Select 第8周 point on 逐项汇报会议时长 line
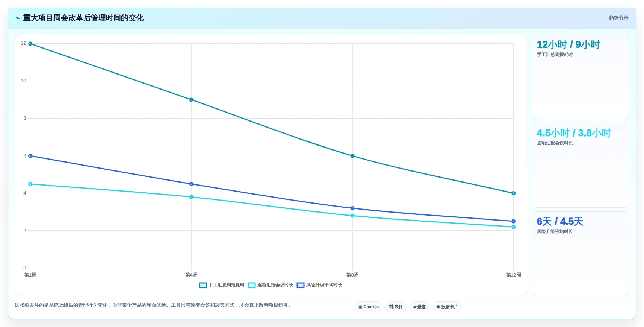 point(352,216)
